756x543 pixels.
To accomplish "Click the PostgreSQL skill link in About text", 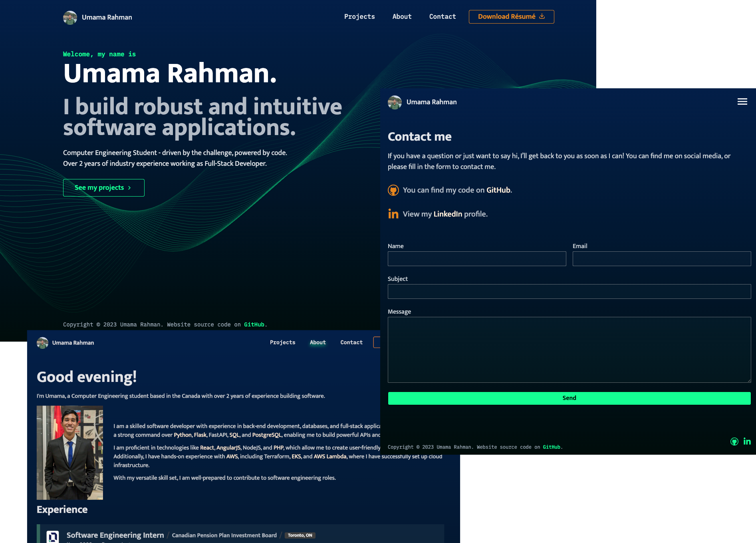I will click(267, 435).
